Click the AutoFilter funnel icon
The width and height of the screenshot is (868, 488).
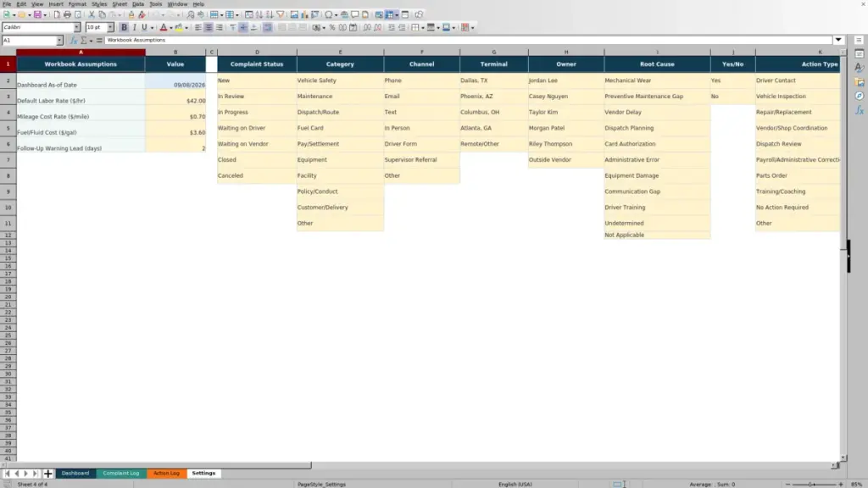coord(280,14)
